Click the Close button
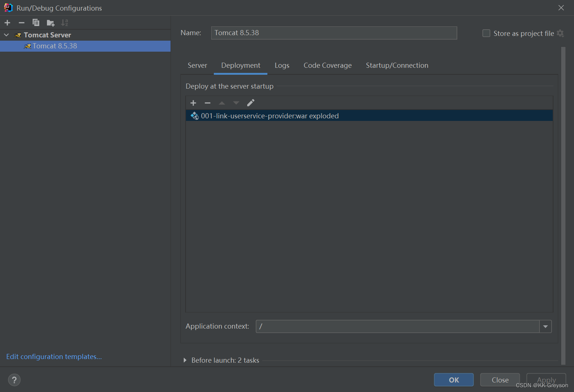Screen dimensions: 574x392 (x=500, y=380)
